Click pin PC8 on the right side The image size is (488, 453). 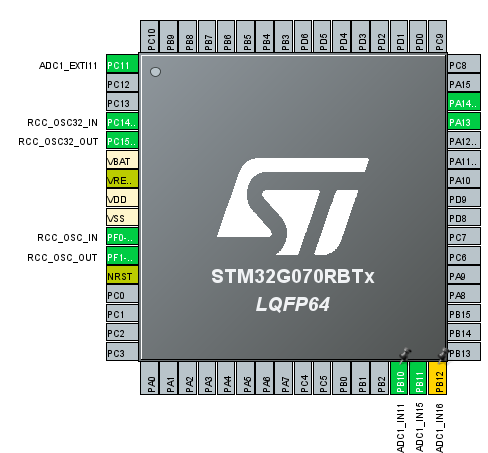464,65
